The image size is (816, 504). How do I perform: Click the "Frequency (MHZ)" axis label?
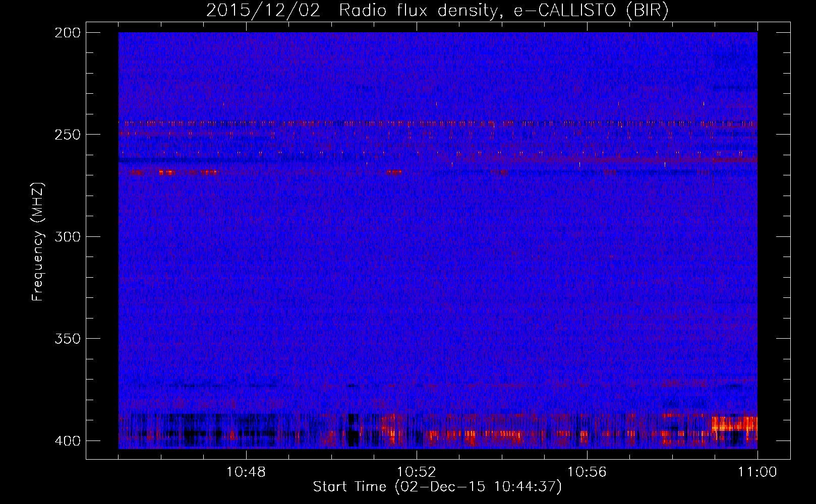(38, 242)
